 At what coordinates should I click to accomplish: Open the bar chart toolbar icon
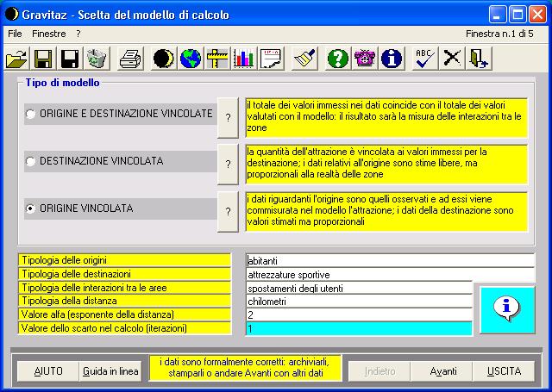(x=245, y=58)
